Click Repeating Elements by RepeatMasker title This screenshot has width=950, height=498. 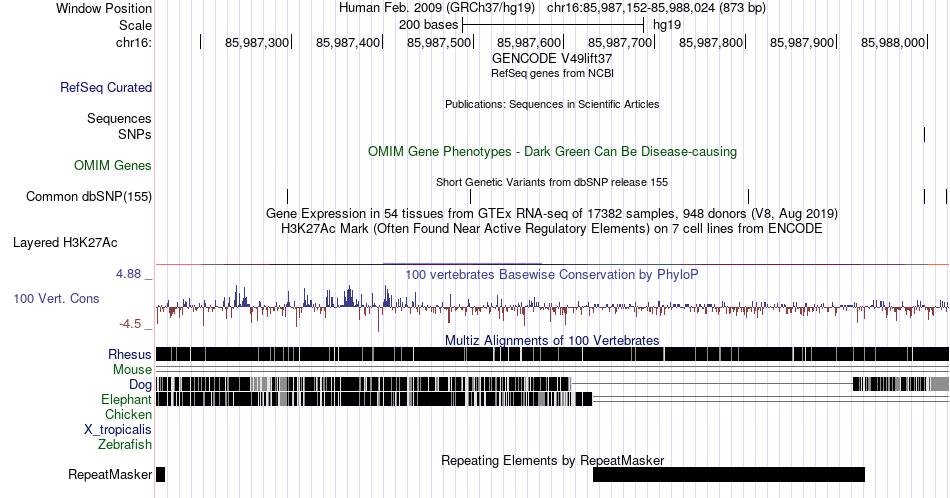552,460
